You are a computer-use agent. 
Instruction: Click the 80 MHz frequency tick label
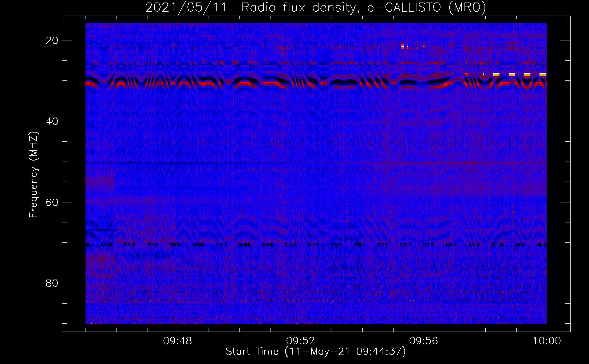pyautogui.click(x=52, y=283)
